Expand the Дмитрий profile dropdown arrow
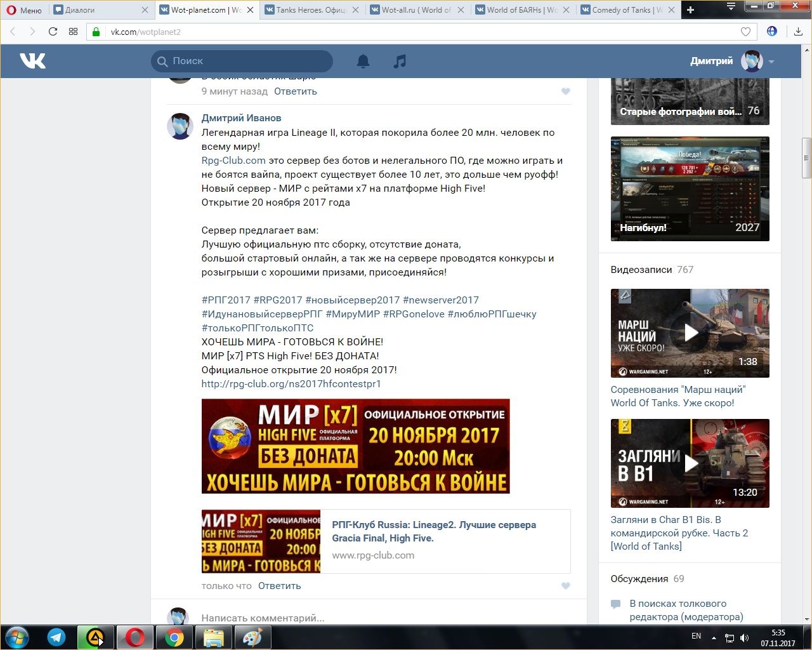 [x=771, y=62]
